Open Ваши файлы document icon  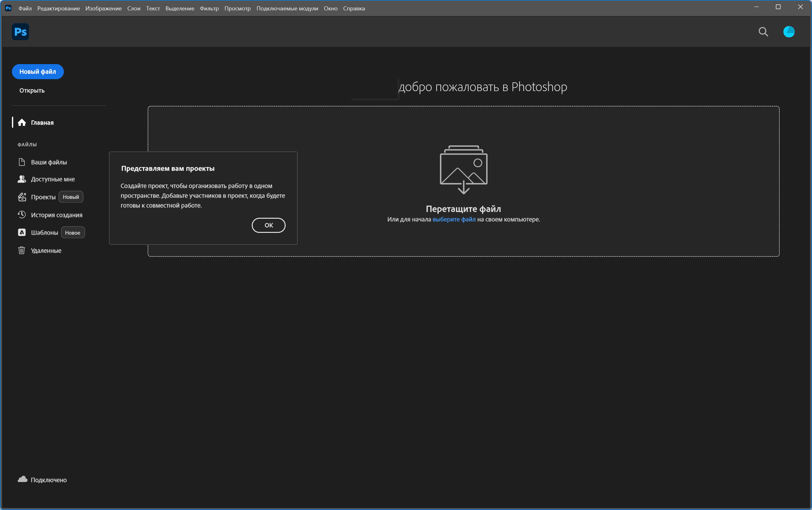pyautogui.click(x=22, y=162)
